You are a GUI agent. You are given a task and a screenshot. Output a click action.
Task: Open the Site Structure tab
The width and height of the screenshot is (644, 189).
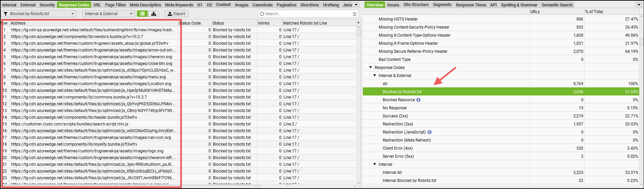(x=416, y=5)
